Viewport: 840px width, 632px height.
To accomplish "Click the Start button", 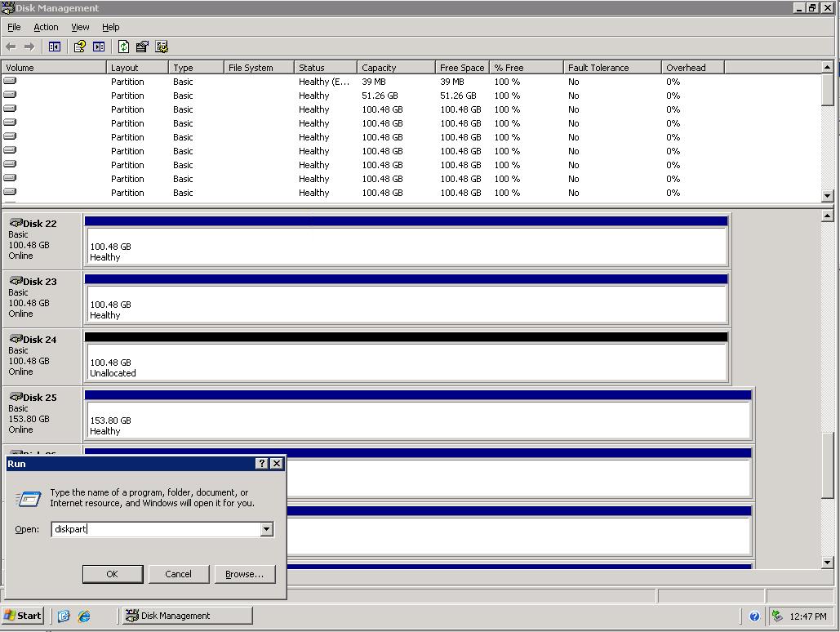I will (22, 616).
